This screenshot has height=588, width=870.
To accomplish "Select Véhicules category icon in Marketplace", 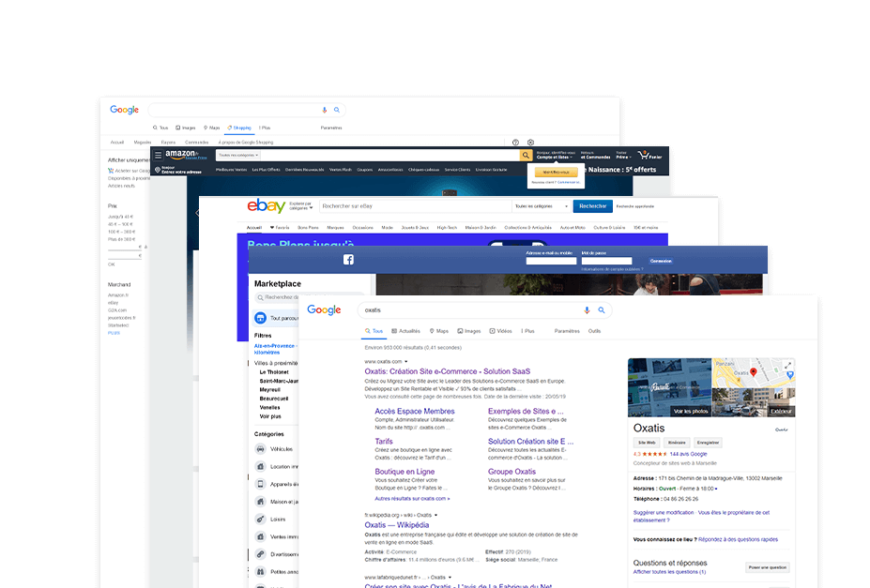I will point(260,449).
